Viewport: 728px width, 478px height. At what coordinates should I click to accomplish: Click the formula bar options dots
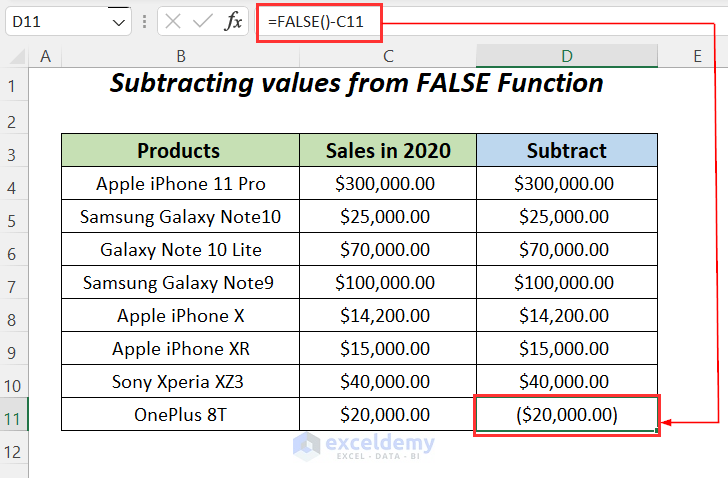tap(146, 21)
